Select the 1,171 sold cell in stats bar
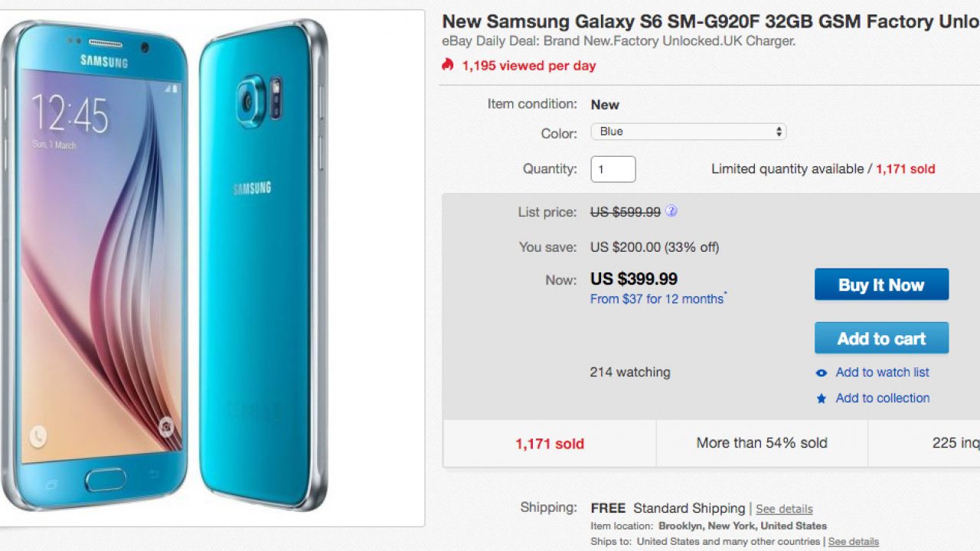Image resolution: width=980 pixels, height=551 pixels. (550, 443)
